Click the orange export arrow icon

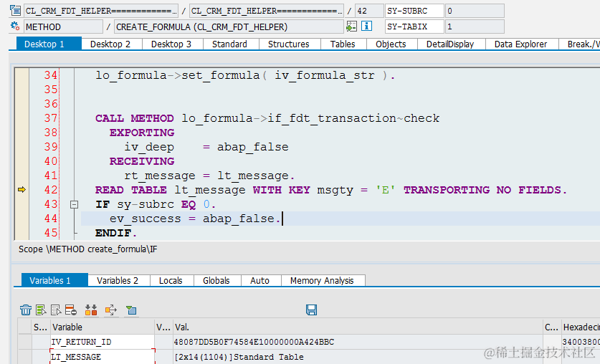coord(111,310)
